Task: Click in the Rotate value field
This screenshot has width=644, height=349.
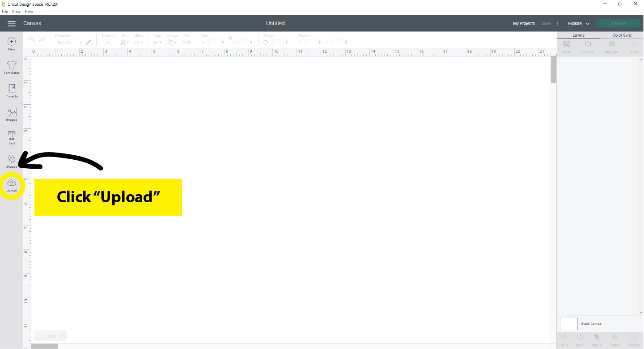Action: 279,43
